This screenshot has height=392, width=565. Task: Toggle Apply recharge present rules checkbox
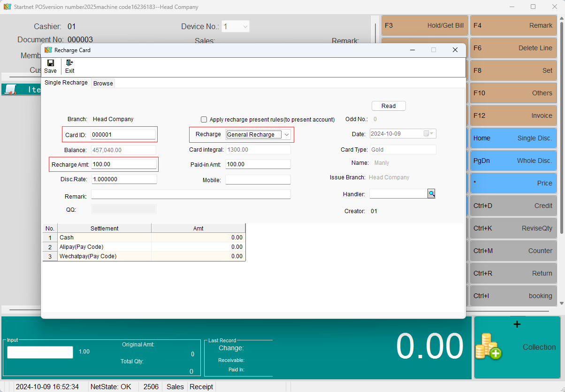[x=204, y=120]
